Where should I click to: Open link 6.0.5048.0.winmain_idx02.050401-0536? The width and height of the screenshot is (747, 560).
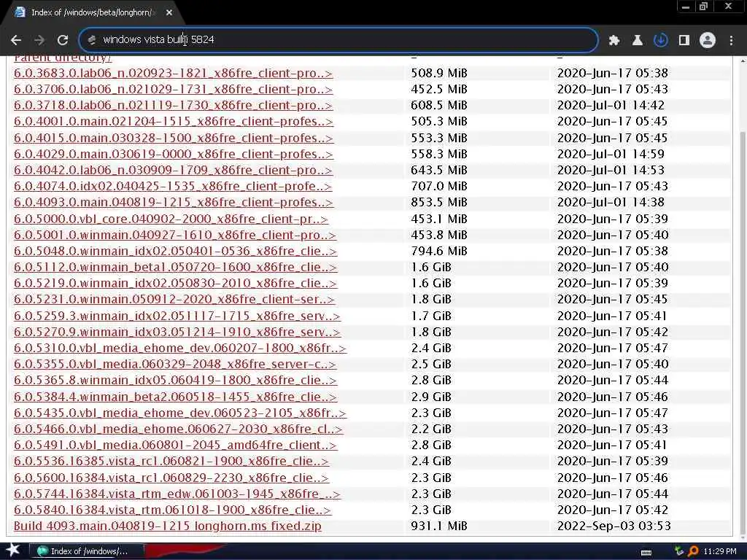click(175, 251)
